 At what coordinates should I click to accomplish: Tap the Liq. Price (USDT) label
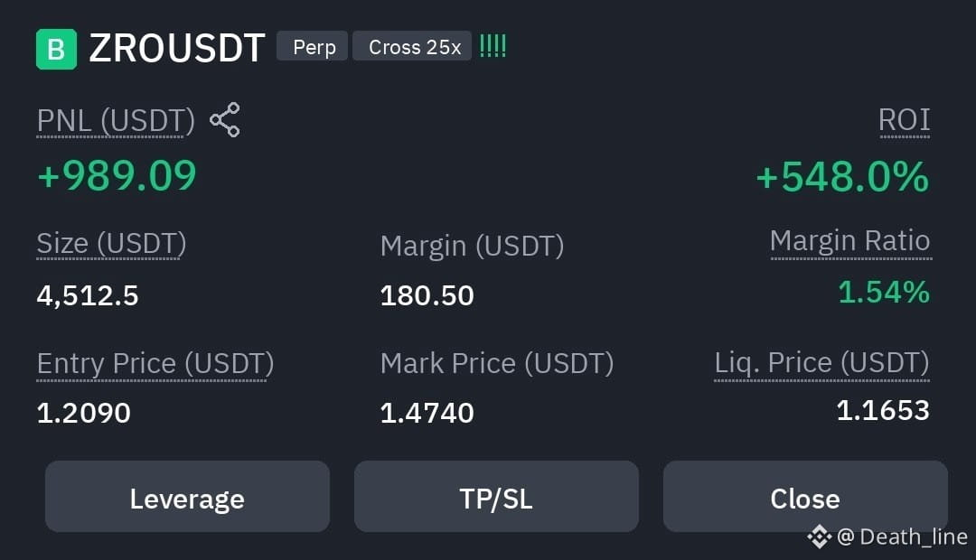click(x=821, y=363)
